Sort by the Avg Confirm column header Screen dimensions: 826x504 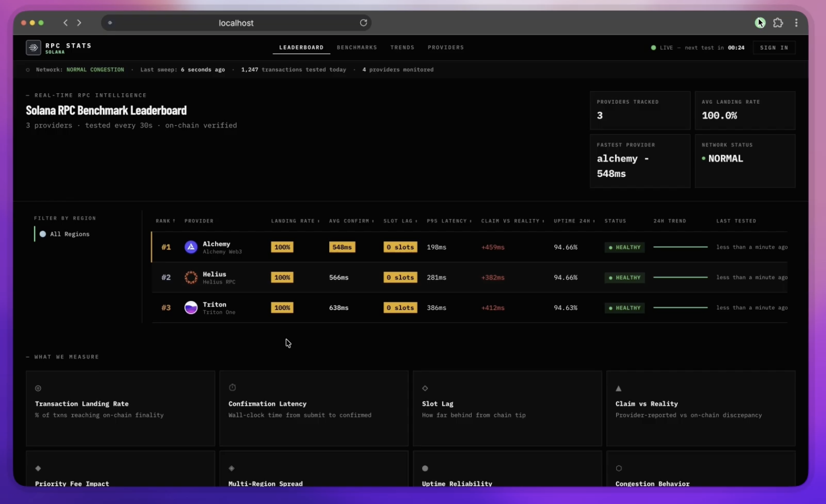click(351, 221)
